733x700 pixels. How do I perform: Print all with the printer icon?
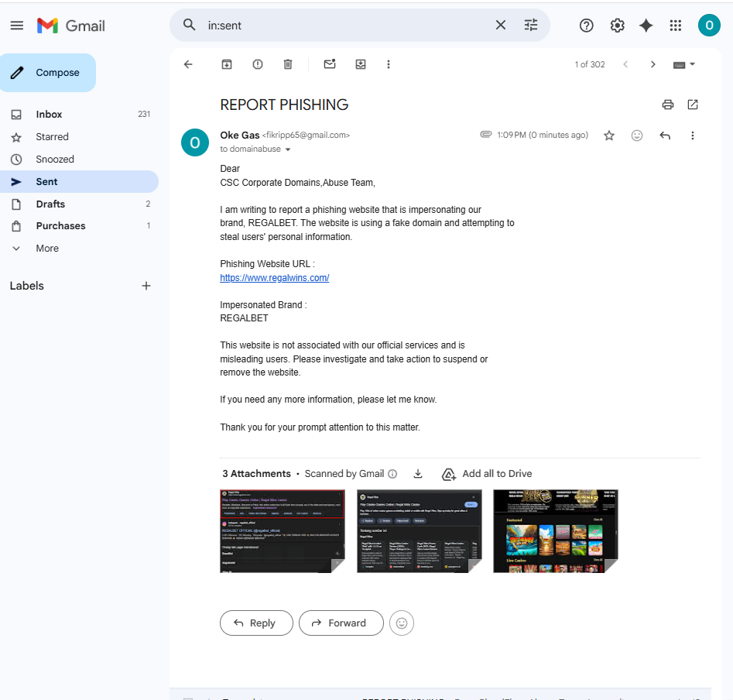pos(667,105)
